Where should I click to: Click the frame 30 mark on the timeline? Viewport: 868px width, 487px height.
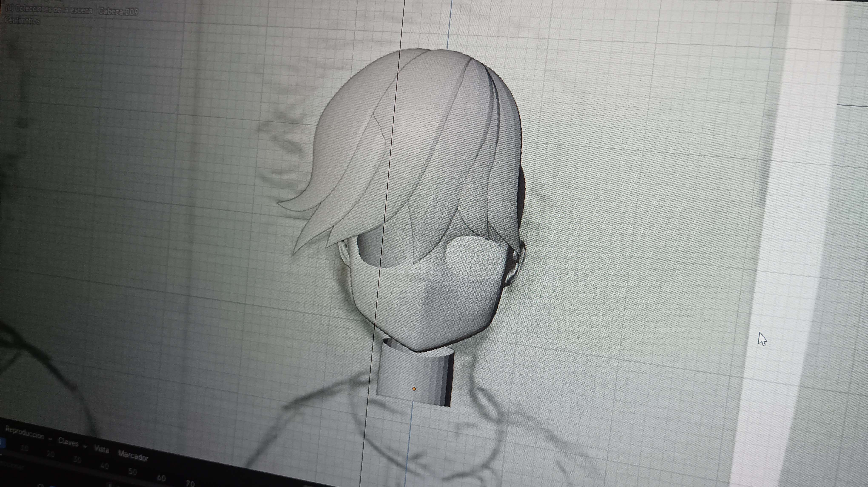[77, 460]
